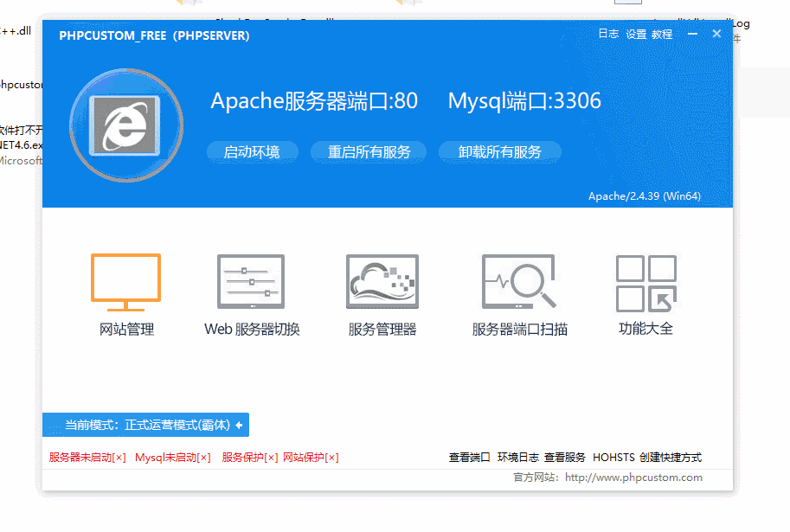Click 卸载所有服务 uninstall all services
The height and width of the screenshot is (532, 790).
(x=499, y=152)
